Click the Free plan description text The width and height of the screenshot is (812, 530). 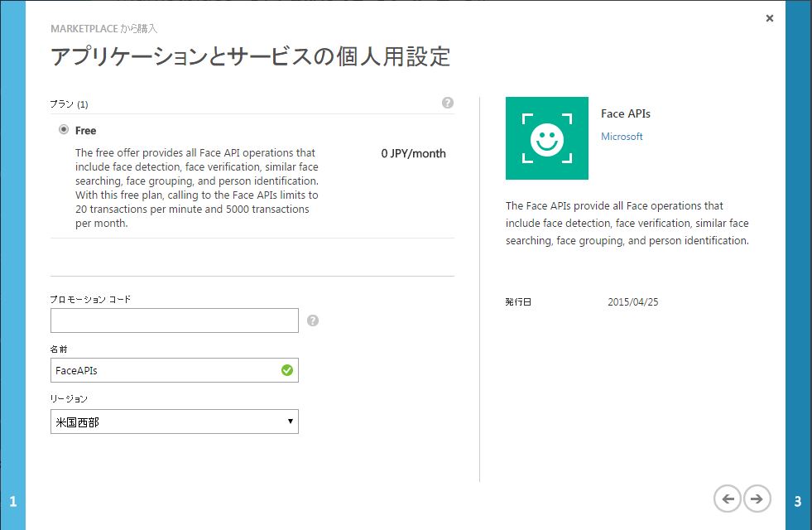pos(196,188)
